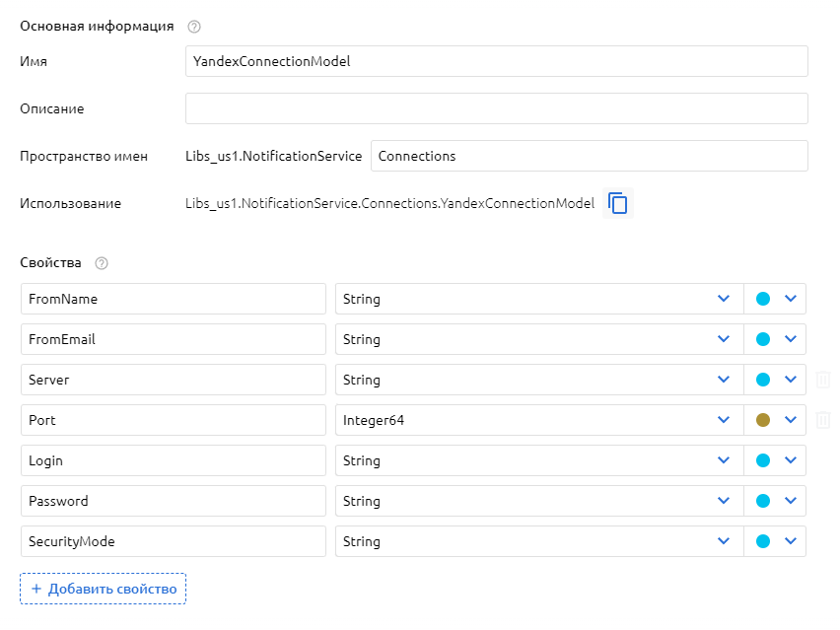
Task: Select the Server property name field
Action: pyautogui.click(x=173, y=380)
